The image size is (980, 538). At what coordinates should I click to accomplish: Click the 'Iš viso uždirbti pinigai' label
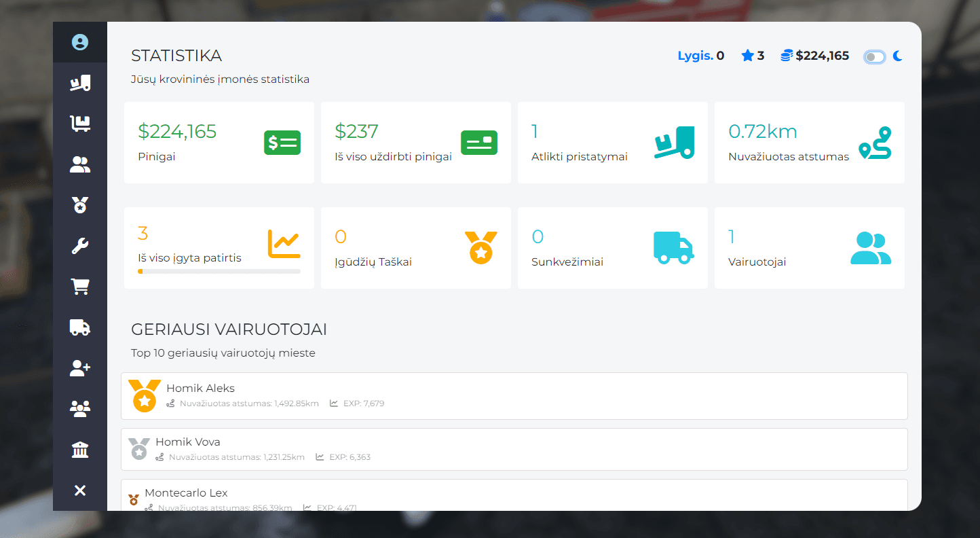(x=393, y=157)
